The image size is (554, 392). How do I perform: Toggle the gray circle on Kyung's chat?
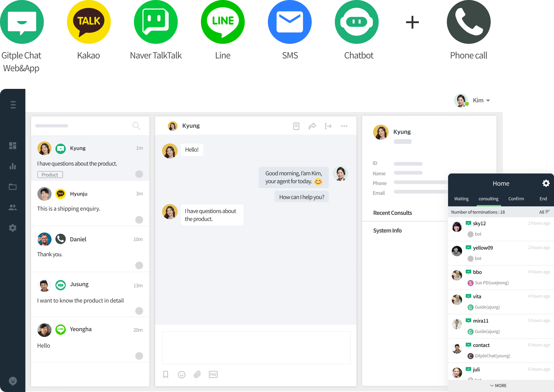139,174
